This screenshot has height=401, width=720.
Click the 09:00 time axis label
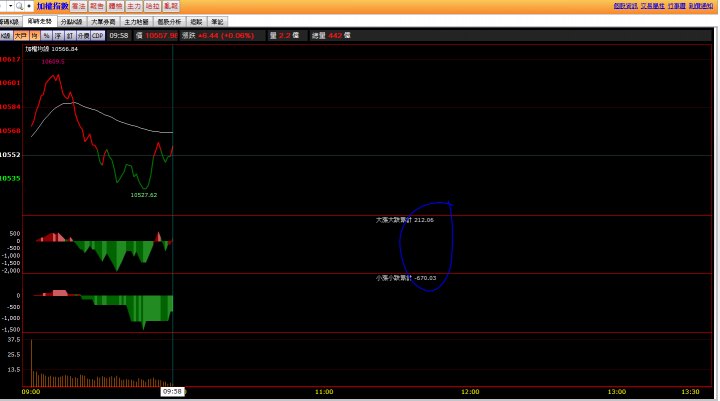tap(31, 392)
